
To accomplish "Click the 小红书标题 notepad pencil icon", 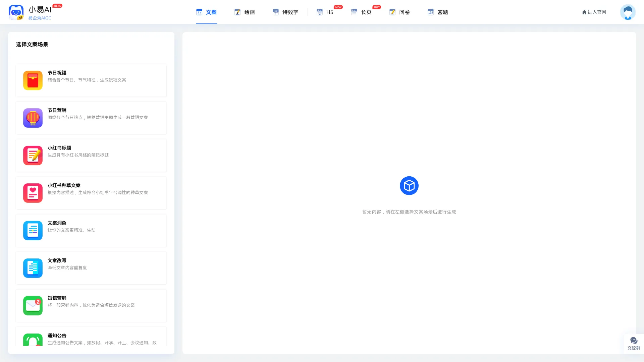I will pyautogui.click(x=33, y=156).
